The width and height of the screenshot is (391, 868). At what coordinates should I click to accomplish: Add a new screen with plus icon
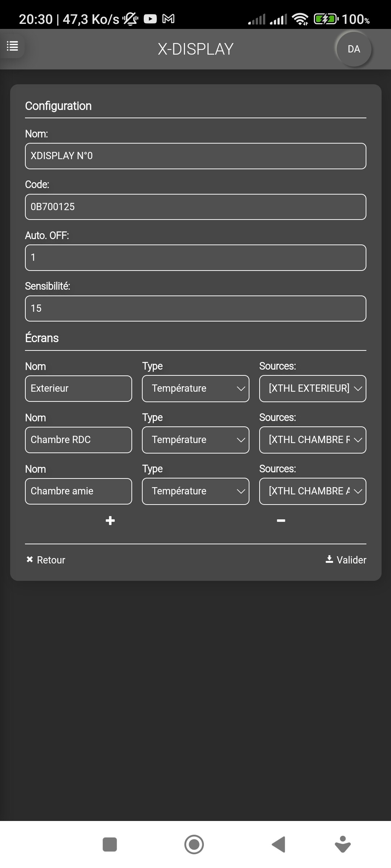coord(110,520)
